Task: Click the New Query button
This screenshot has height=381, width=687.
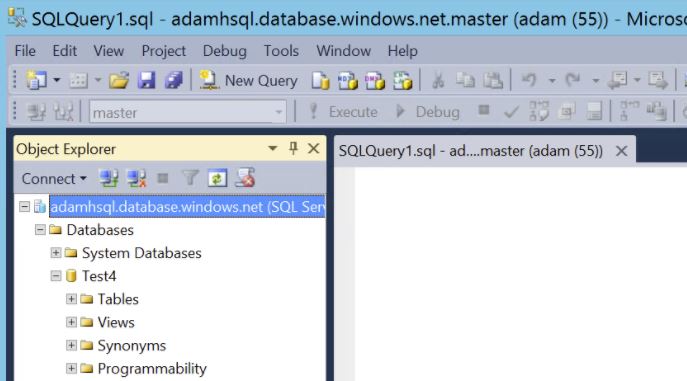Action: pos(248,81)
